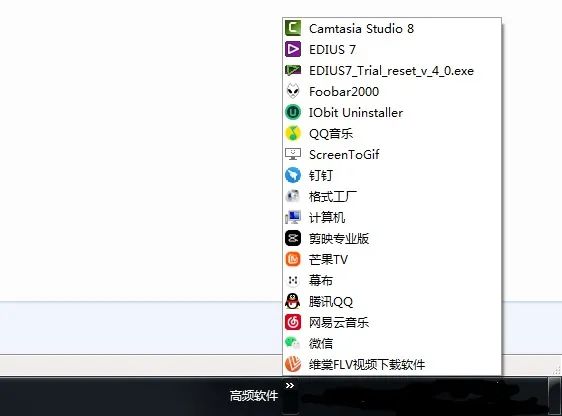The width and height of the screenshot is (562, 416).
Task: Launch 剪映专业版 from the list
Action: click(x=392, y=238)
